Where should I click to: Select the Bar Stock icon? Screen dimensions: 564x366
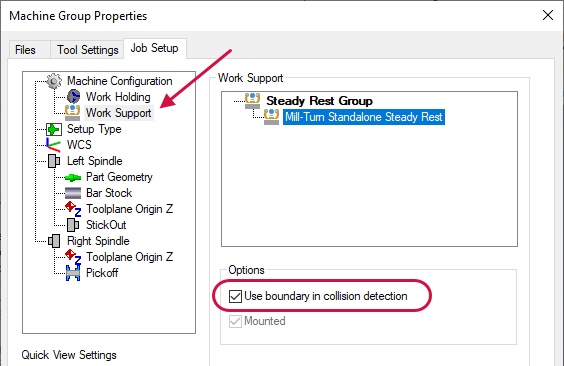pos(73,193)
